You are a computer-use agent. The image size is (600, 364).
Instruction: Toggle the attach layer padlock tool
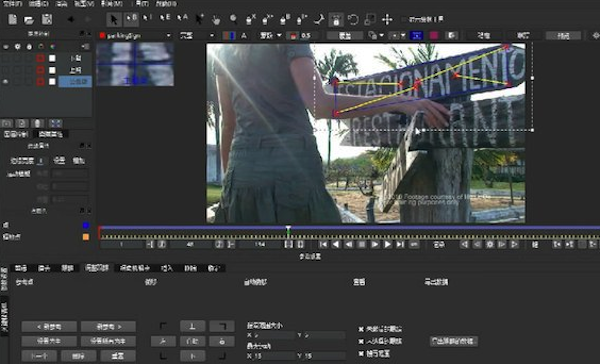click(336, 20)
